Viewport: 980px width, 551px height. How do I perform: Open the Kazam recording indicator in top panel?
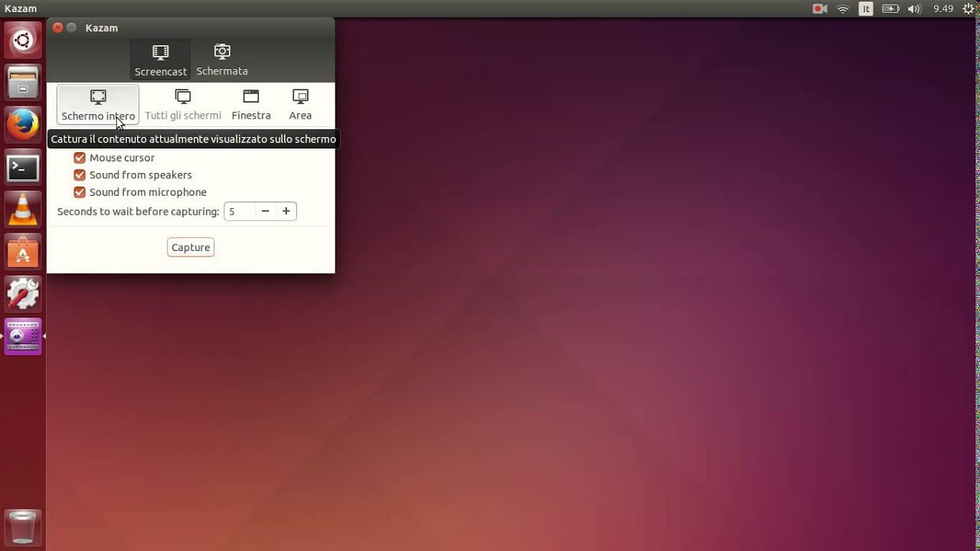819,9
